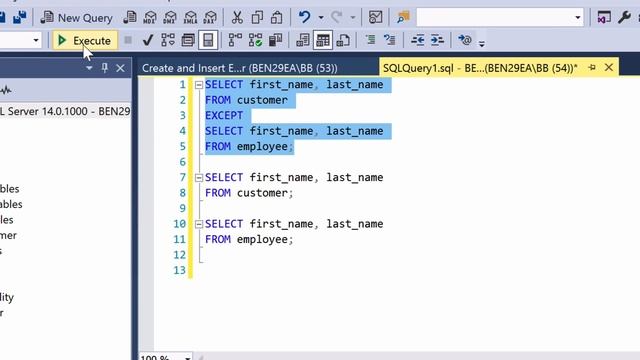Click the Database Engine Query icon

tap(130, 17)
